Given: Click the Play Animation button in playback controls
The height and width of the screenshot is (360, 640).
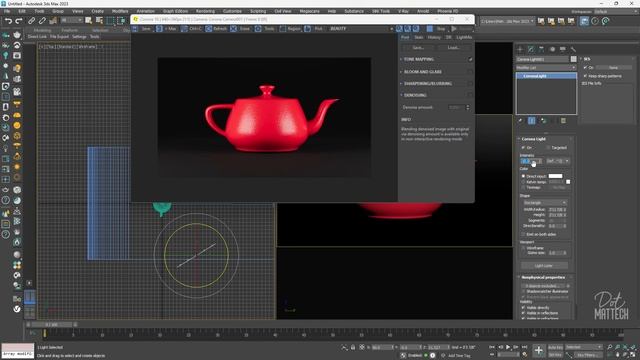Looking at the screenshot, I should point(508,347).
